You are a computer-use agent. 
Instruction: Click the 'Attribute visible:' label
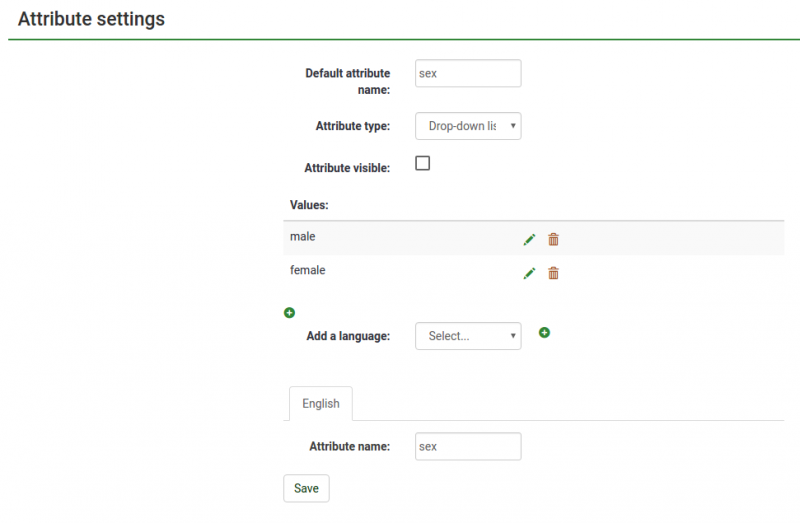[347, 168]
